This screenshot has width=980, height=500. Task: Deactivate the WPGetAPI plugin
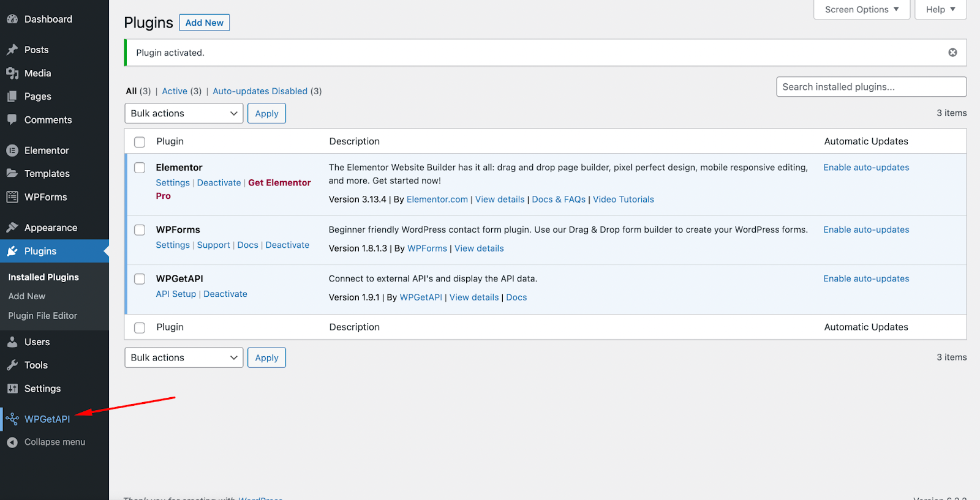225,294
